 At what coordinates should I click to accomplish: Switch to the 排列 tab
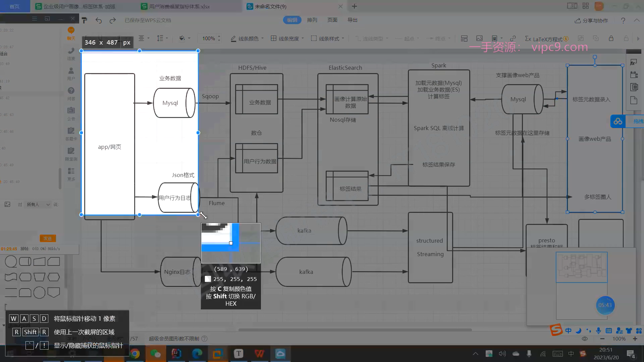(x=312, y=20)
